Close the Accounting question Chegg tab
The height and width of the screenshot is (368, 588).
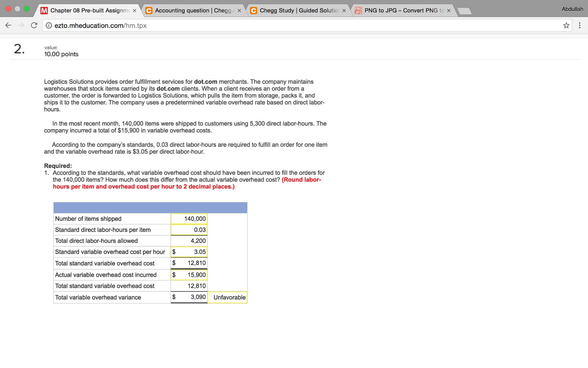[239, 11]
